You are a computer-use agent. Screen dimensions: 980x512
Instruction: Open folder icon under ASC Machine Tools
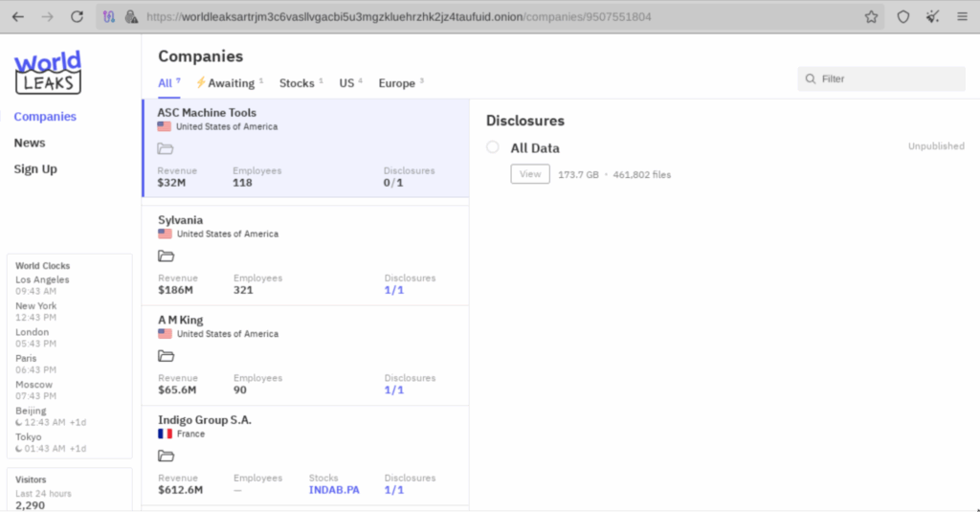tap(165, 148)
